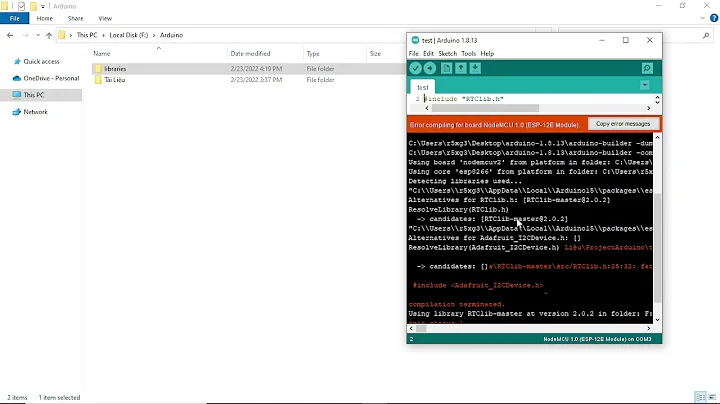This screenshot has height=404, width=720.
Task: Switch to Explorer Home ribbon tab
Action: pyautogui.click(x=45, y=18)
